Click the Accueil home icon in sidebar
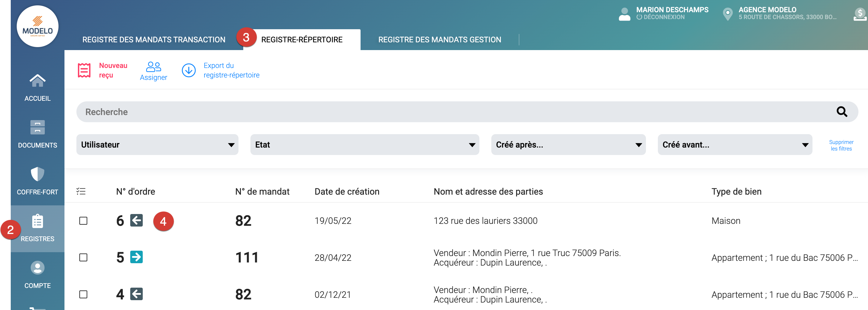The image size is (868, 310). tap(37, 81)
